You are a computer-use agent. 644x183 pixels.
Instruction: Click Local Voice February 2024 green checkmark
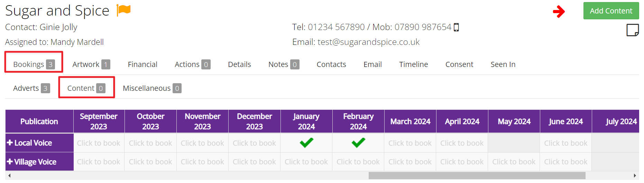tap(358, 142)
